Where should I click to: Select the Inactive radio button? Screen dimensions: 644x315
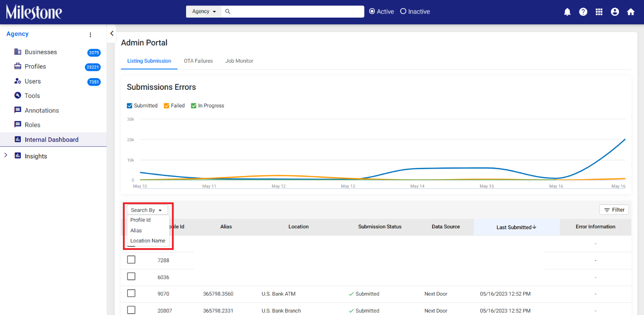pyautogui.click(x=403, y=12)
